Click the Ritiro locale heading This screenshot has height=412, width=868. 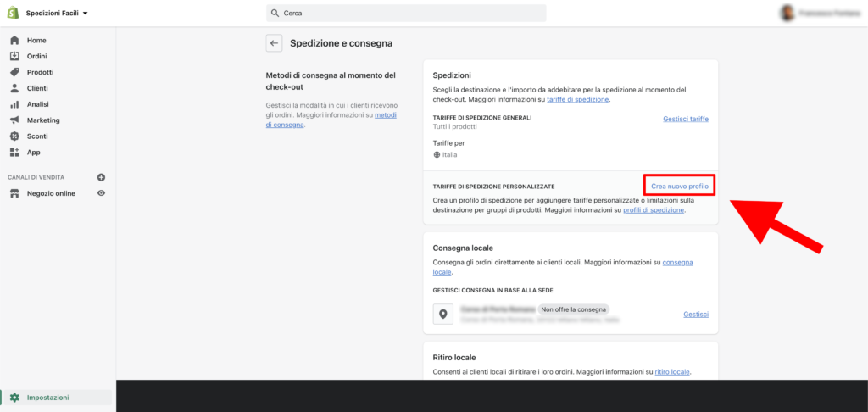[x=454, y=358]
